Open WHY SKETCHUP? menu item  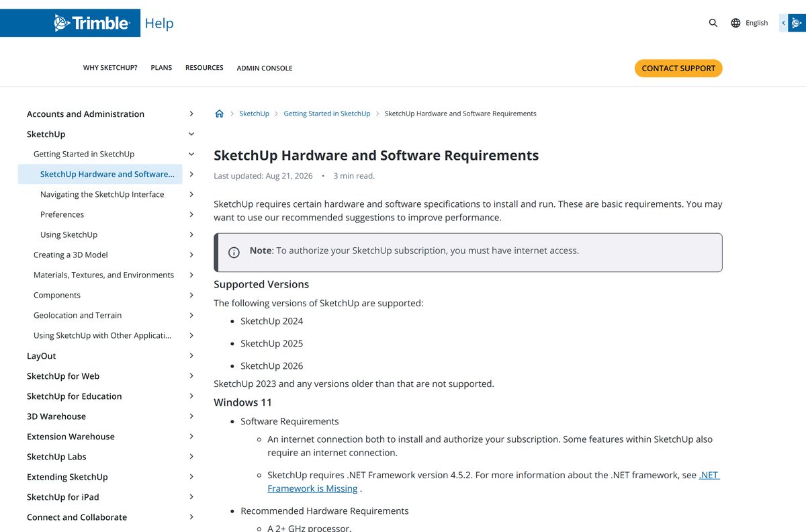coord(110,68)
